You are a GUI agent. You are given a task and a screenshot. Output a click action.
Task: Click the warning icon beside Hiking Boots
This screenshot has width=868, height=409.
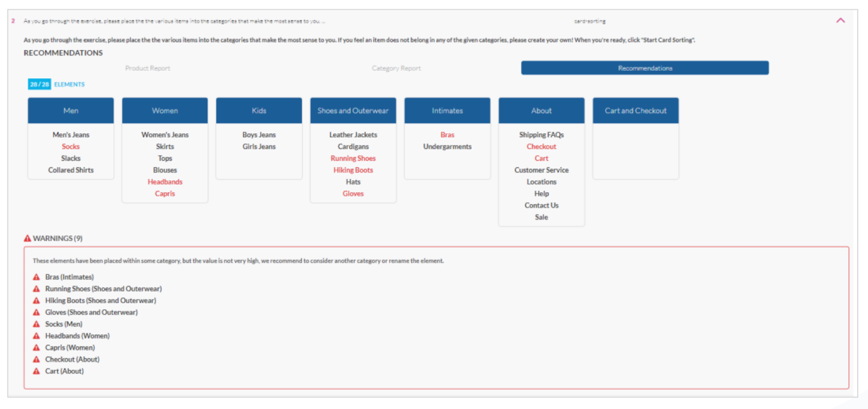click(x=37, y=301)
